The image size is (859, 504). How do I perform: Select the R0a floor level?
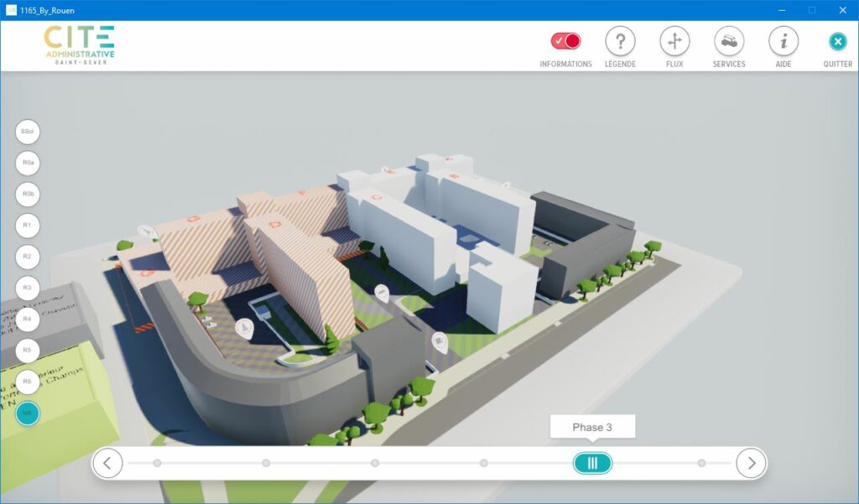(28, 163)
